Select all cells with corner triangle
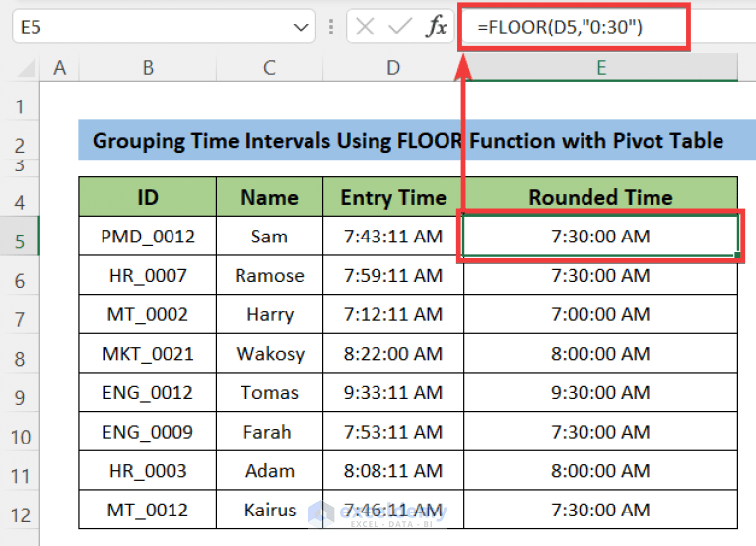This screenshot has height=546, width=756. (x=25, y=68)
